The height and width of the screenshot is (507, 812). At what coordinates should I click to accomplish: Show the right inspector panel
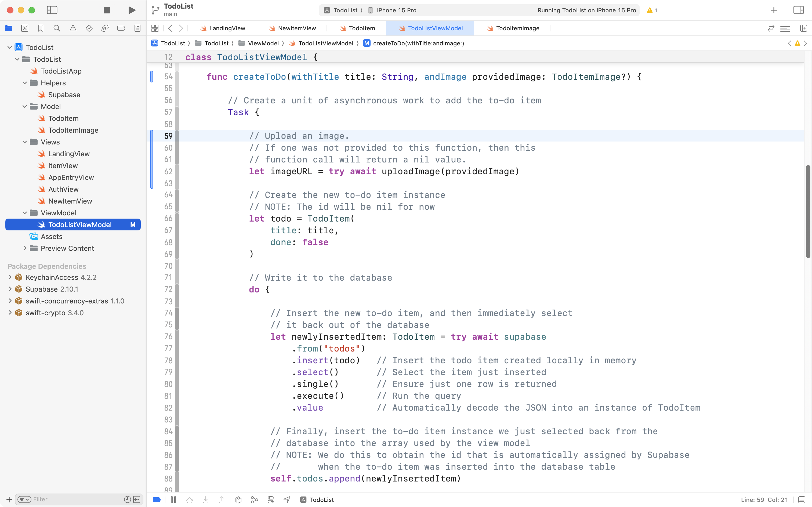(798, 10)
